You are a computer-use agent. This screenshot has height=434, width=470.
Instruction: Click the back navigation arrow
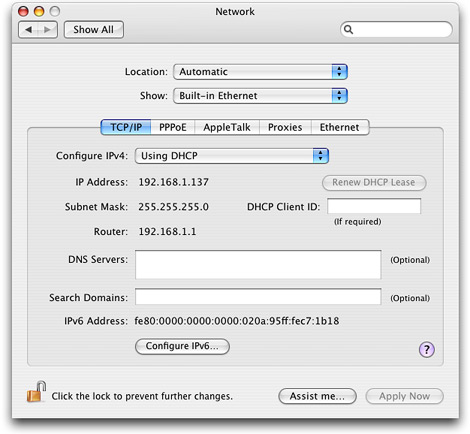(x=29, y=30)
